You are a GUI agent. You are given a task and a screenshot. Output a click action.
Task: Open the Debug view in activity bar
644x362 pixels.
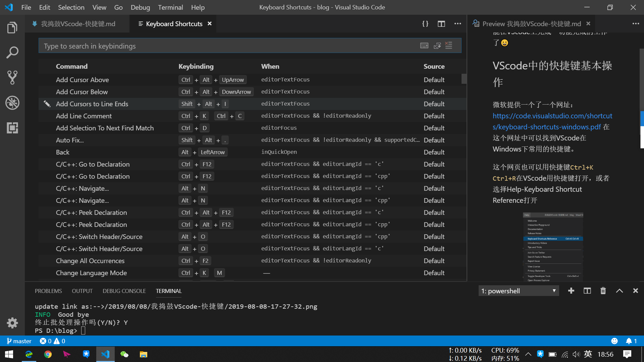[x=12, y=103]
